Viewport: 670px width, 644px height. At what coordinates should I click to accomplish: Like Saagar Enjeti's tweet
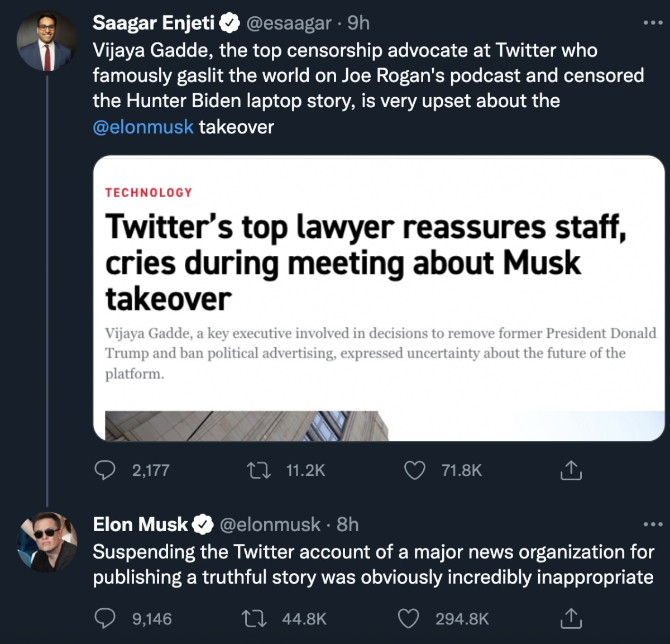[414, 470]
